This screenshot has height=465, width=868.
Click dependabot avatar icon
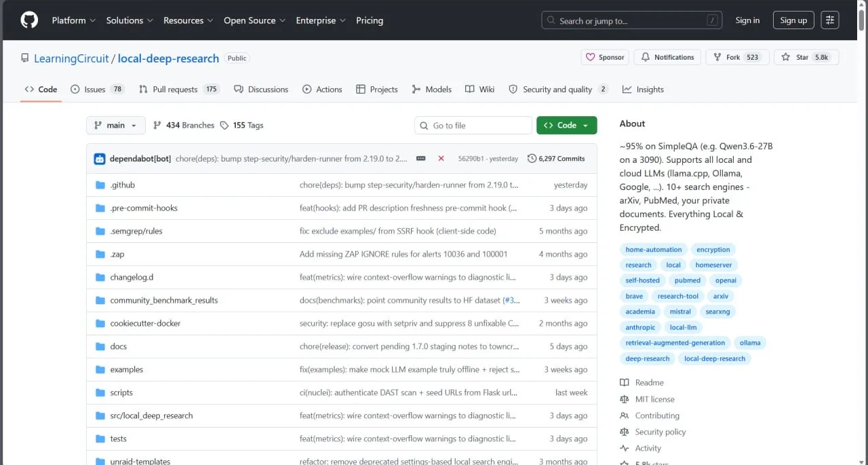(x=100, y=159)
